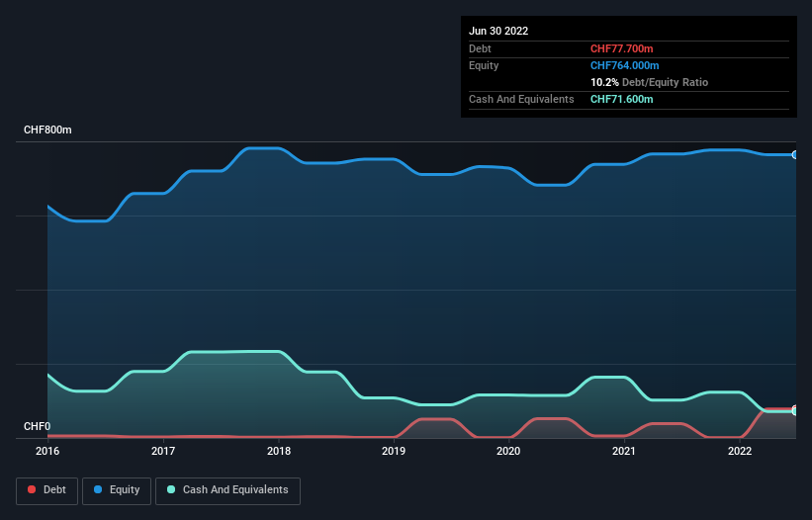Click the CHF0 y-axis label
Screen dimensions: 812x520
tap(38, 426)
